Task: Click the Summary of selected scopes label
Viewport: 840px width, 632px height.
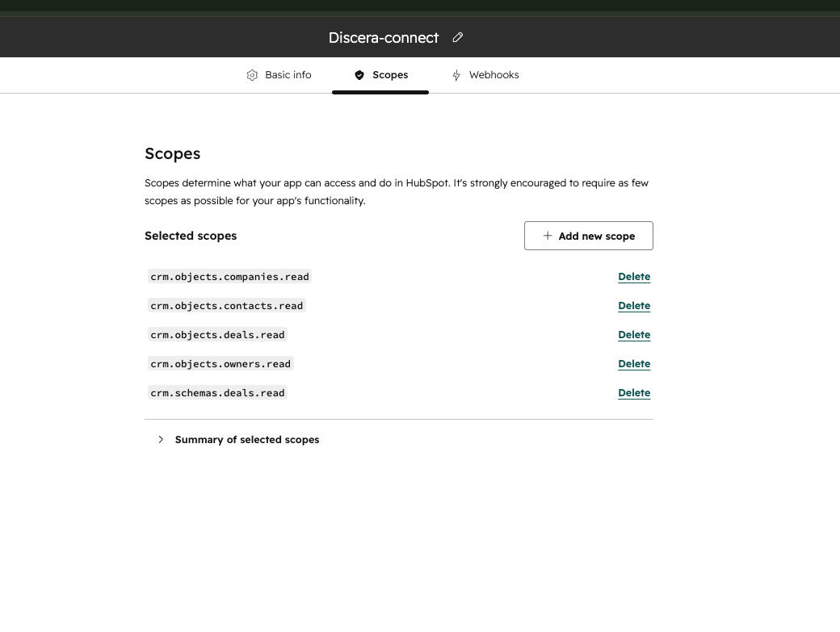Action: 247,439
